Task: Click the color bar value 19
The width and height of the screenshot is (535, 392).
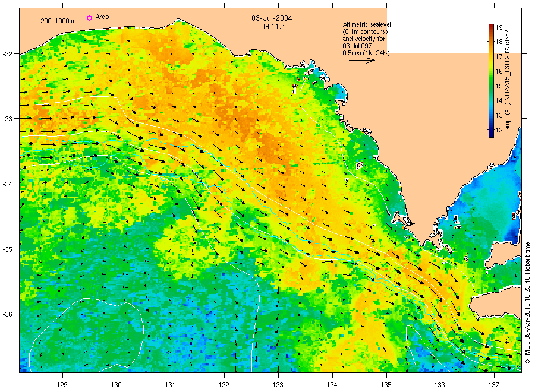Action: tap(499, 27)
